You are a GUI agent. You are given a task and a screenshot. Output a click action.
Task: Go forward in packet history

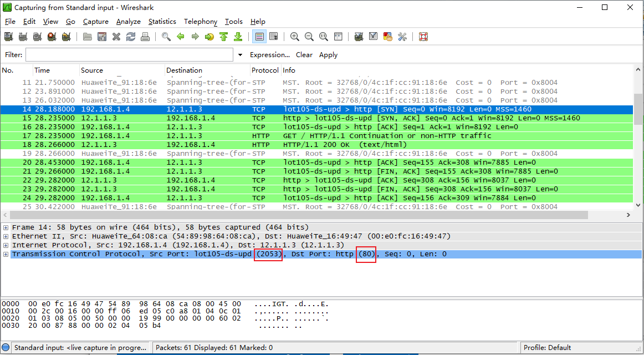click(x=195, y=37)
